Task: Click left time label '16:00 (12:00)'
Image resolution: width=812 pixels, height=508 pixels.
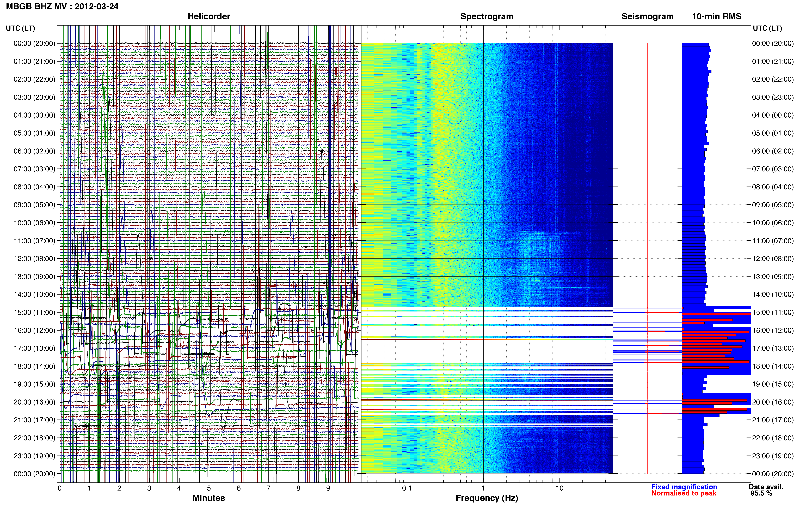Action: [x=34, y=330]
